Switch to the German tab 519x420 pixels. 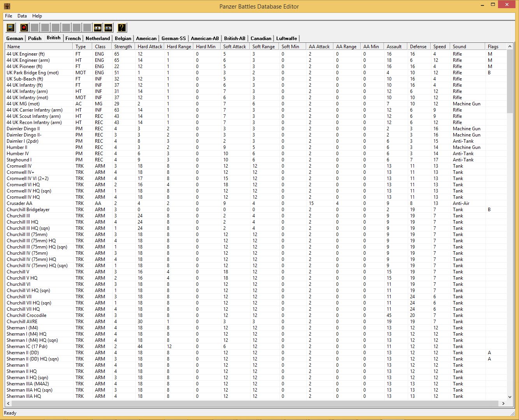pyautogui.click(x=15, y=38)
